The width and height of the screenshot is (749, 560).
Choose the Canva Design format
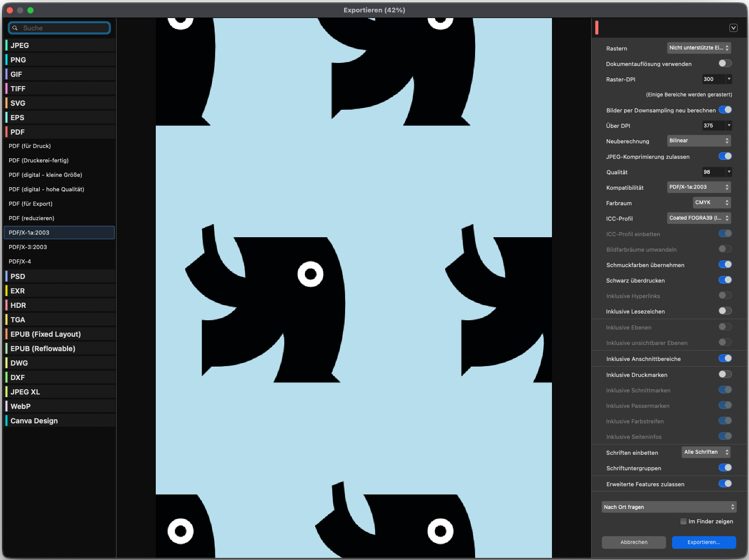[x=60, y=421]
